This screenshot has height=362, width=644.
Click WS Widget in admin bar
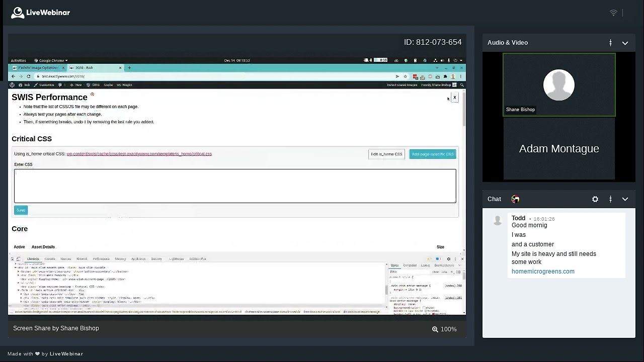[x=124, y=85]
